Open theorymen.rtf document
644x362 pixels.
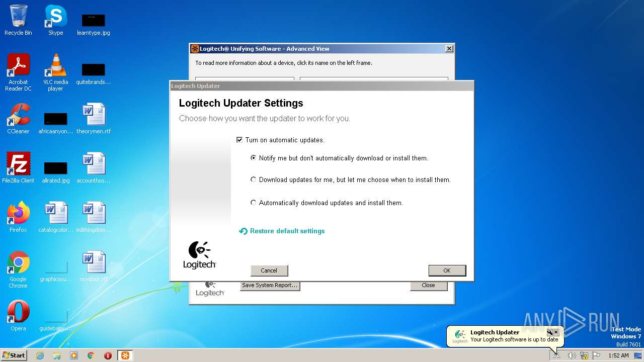(94, 119)
